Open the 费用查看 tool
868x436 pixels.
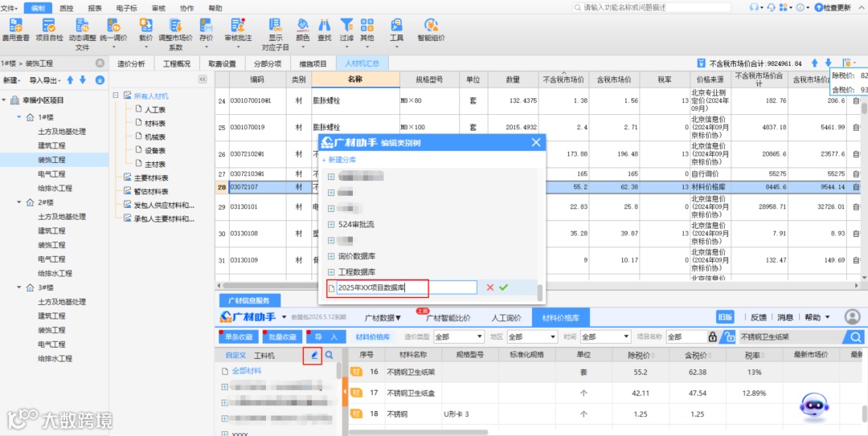pyautogui.click(x=15, y=30)
